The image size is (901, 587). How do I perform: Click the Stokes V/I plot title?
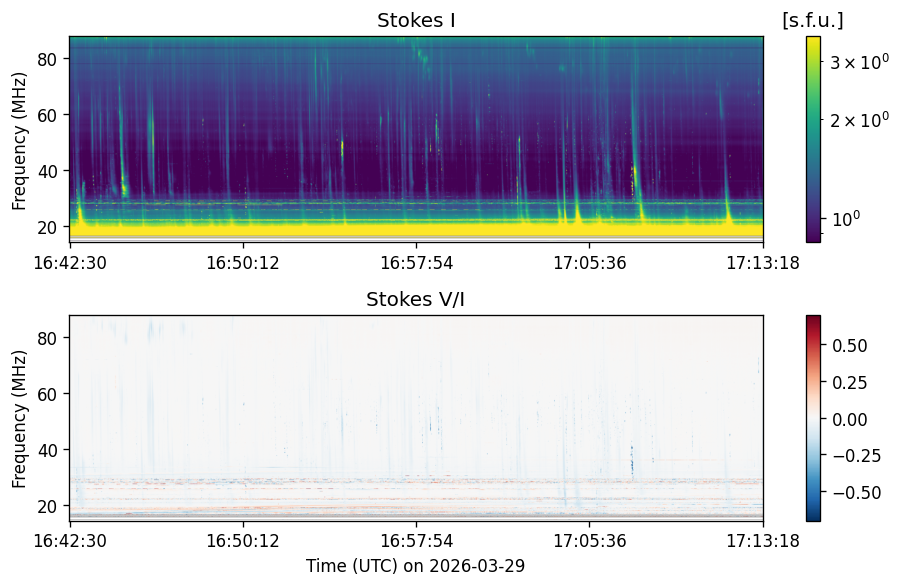coord(415,299)
